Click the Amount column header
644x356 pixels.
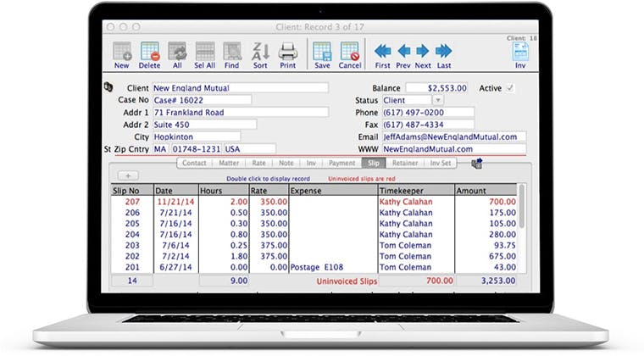click(x=486, y=191)
